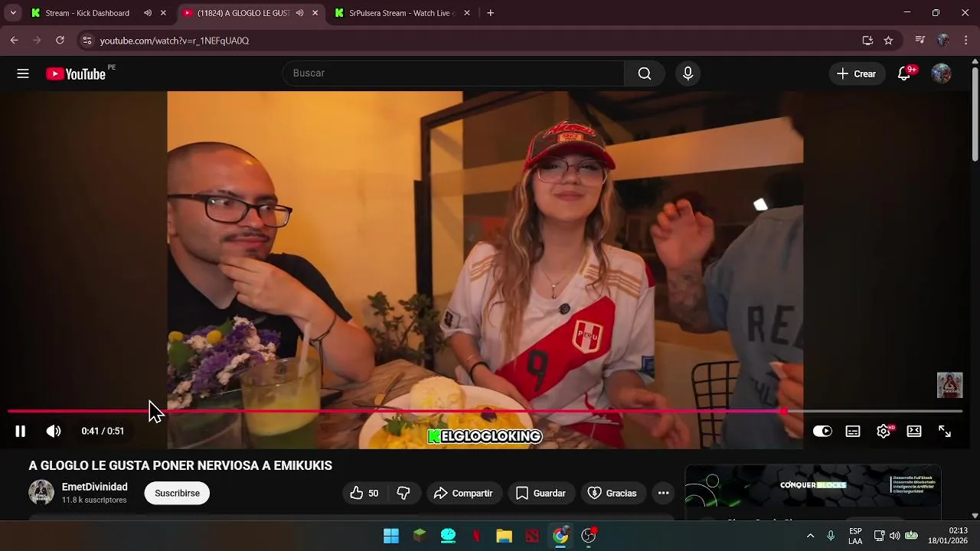Switch to Stream - Kick Dashboard tab
980x551 pixels.
click(x=86, y=13)
